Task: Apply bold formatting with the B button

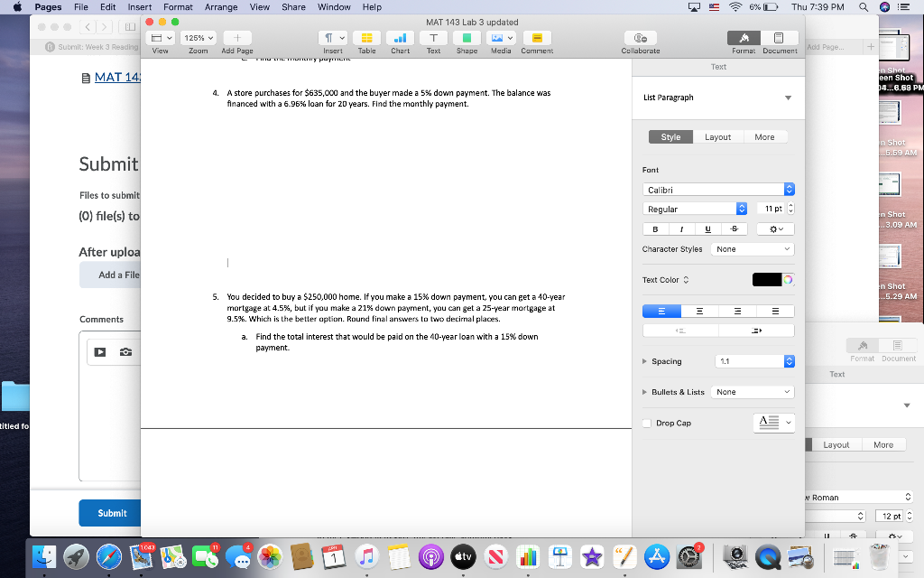Action: pos(655,228)
